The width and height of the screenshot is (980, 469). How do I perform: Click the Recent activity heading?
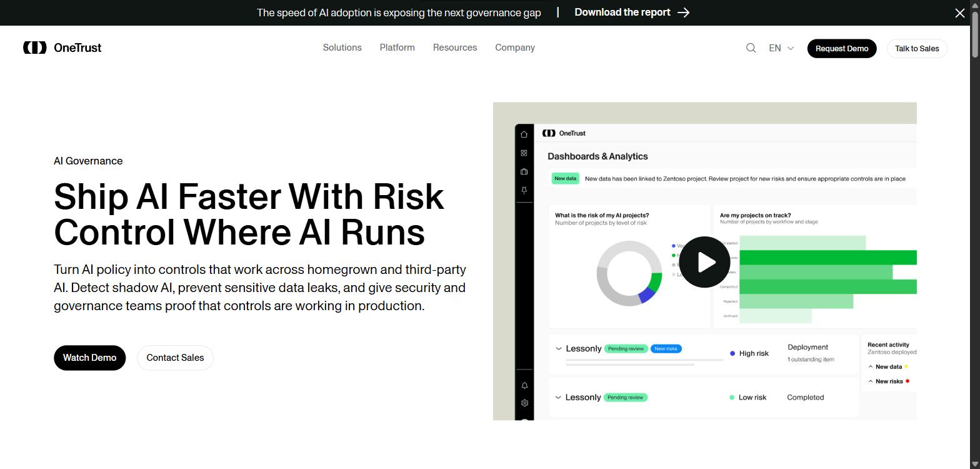(888, 345)
